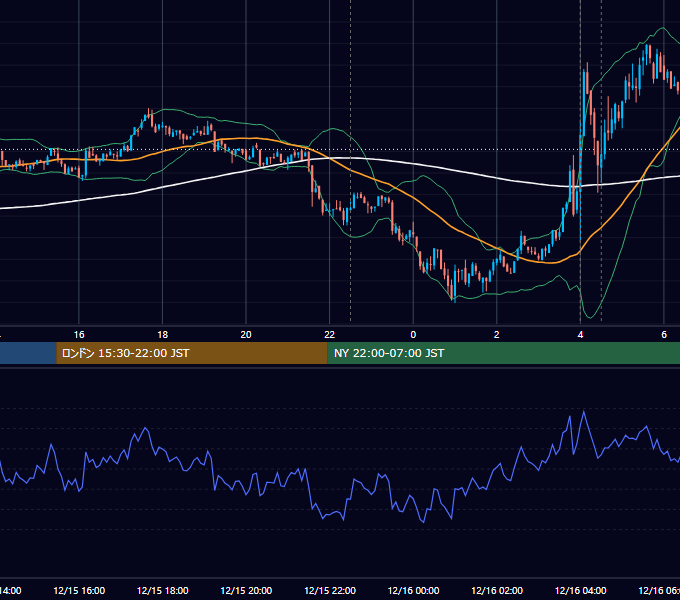The image size is (680, 600).
Task: Click the 20 hour label on the axis
Action: [246, 335]
